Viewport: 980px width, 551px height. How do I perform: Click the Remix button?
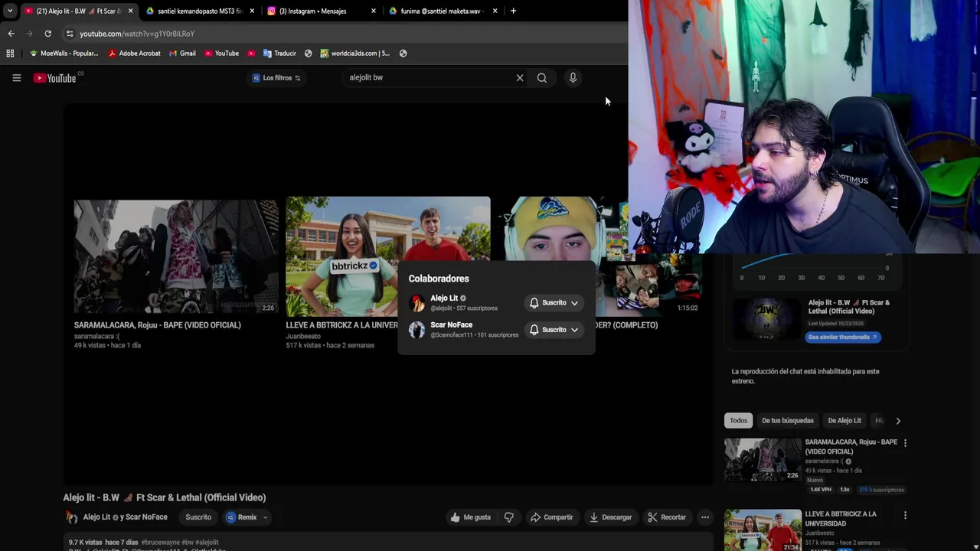242,517
